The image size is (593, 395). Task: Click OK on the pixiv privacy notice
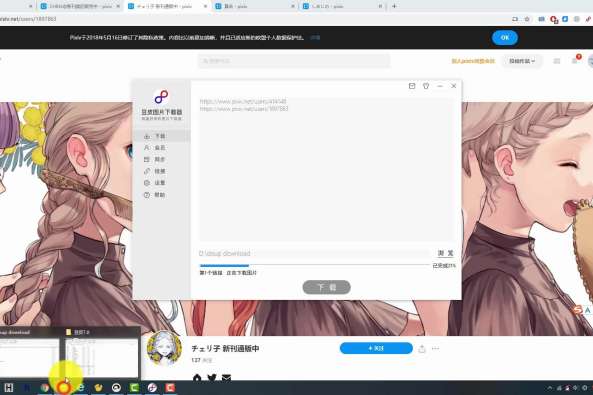point(505,37)
